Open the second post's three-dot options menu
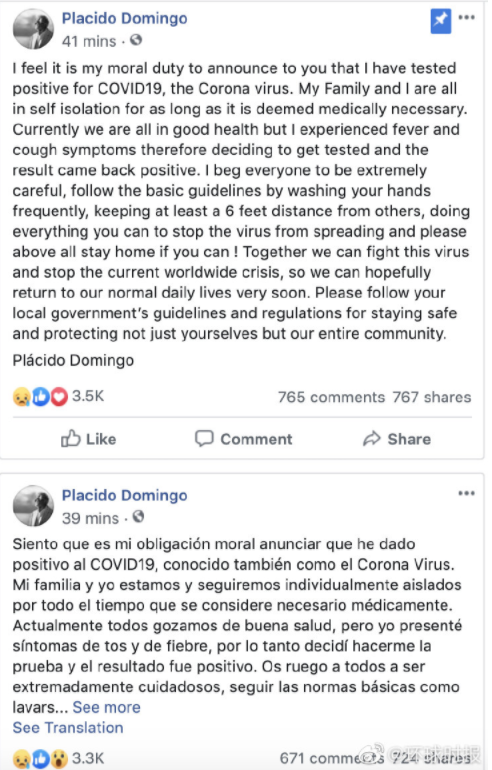The height and width of the screenshot is (770, 492). point(466,493)
